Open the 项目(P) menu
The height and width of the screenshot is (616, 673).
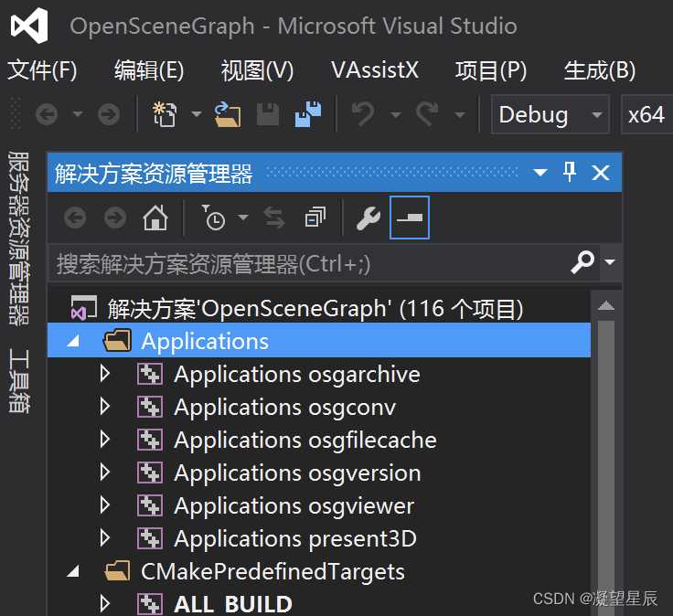click(x=491, y=70)
